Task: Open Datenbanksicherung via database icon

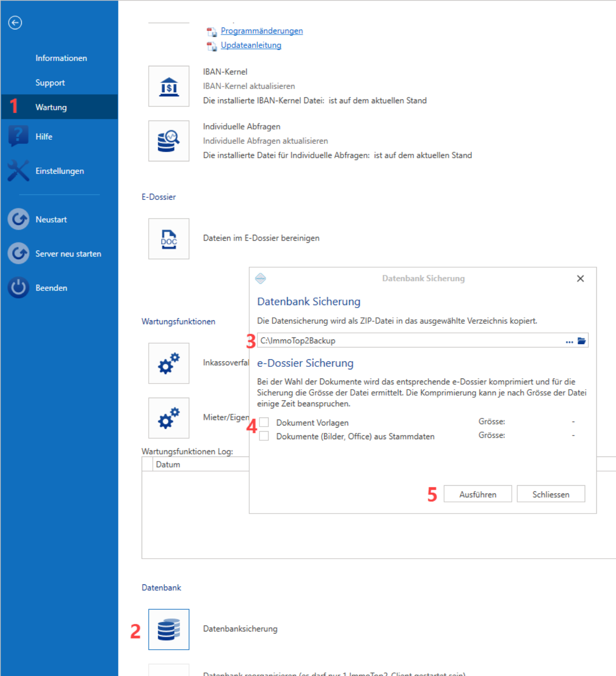Action: pos(169,629)
